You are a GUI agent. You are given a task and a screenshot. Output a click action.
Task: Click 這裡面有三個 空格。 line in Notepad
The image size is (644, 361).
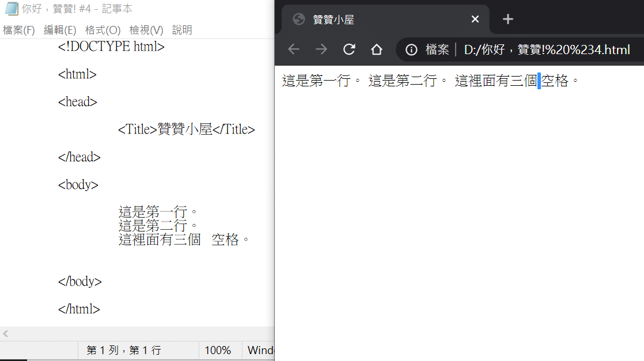pyautogui.click(x=184, y=240)
